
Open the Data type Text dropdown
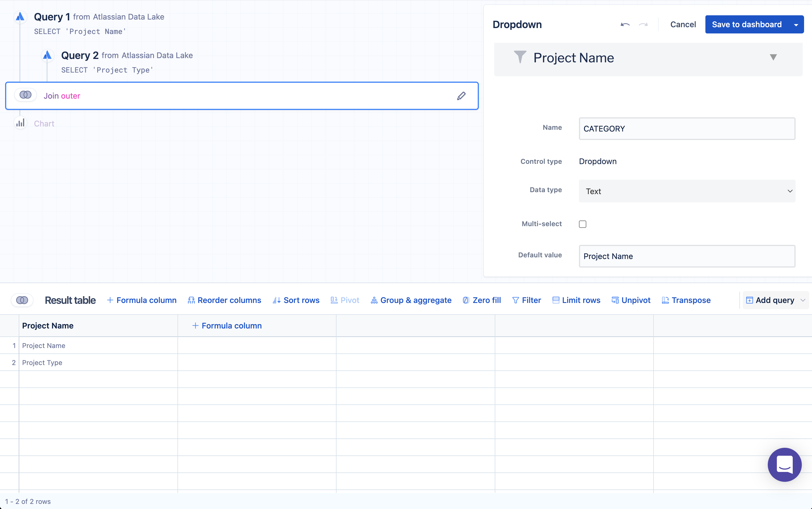[x=687, y=191]
